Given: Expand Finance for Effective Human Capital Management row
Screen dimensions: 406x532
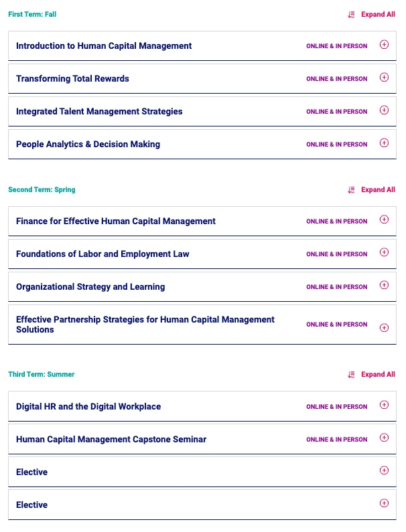Looking at the screenshot, I should pyautogui.click(x=384, y=220).
